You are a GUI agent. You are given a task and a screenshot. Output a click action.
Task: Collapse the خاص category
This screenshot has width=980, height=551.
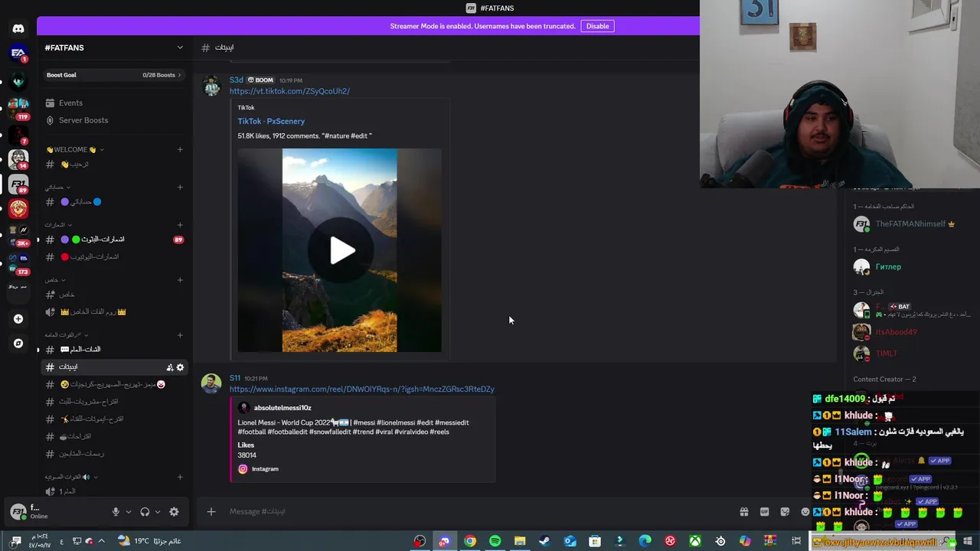point(54,280)
